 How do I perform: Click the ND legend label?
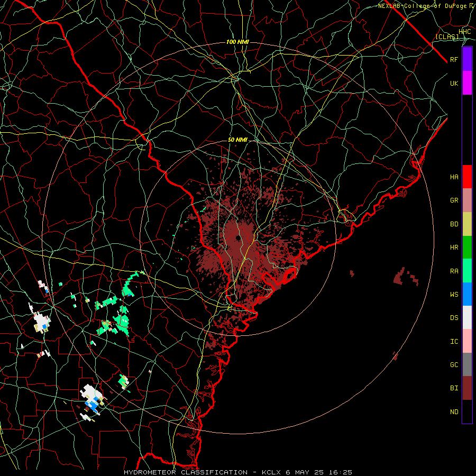pos(454,412)
